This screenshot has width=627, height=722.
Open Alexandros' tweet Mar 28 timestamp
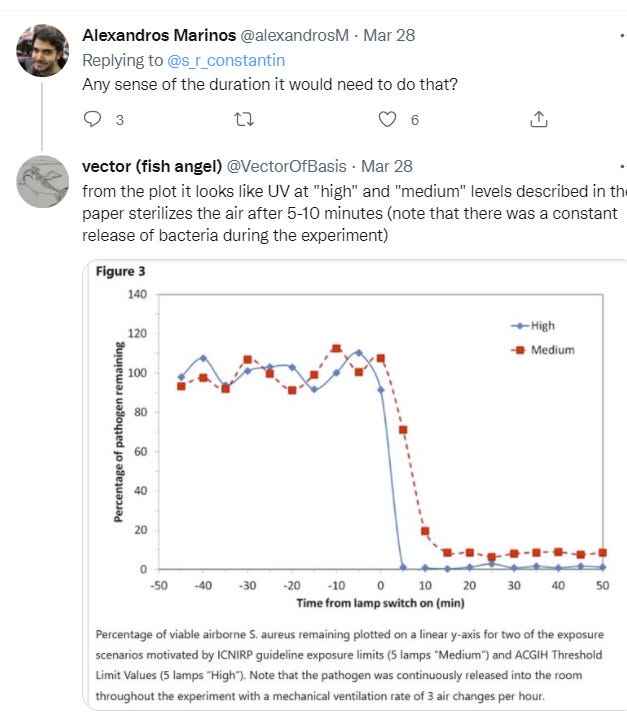pos(389,35)
